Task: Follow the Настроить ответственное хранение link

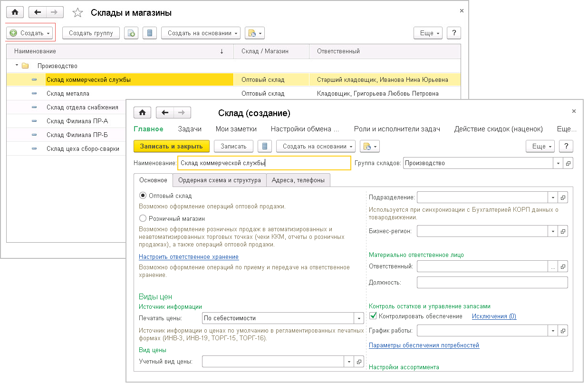Action: (x=189, y=257)
